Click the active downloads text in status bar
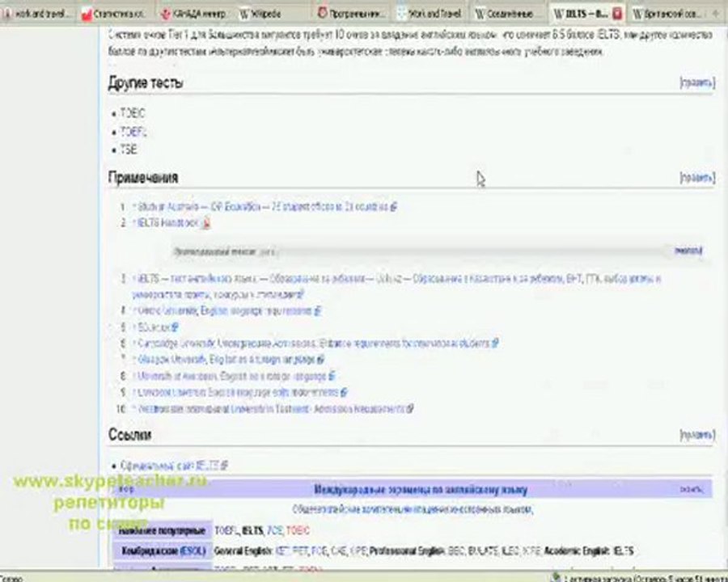The width and height of the screenshot is (728, 582). tap(645, 579)
